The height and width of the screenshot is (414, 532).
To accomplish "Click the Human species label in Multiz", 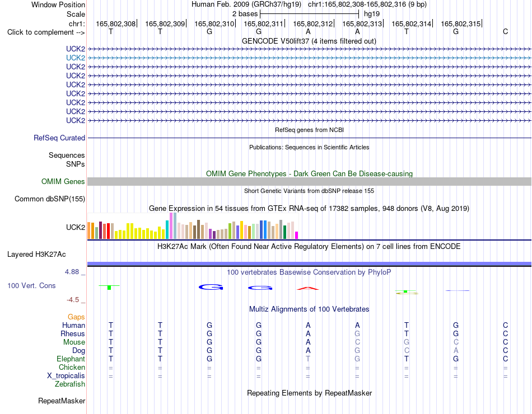I will point(73,326).
